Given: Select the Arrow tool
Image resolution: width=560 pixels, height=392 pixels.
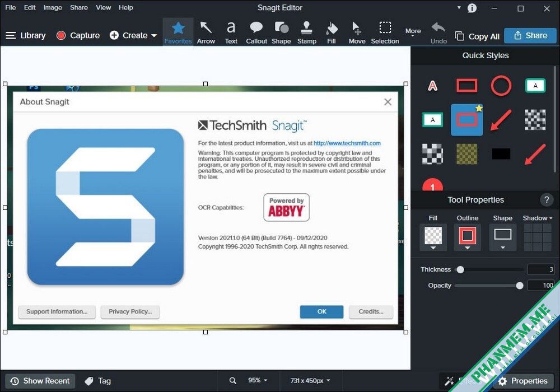Looking at the screenshot, I should (206, 32).
